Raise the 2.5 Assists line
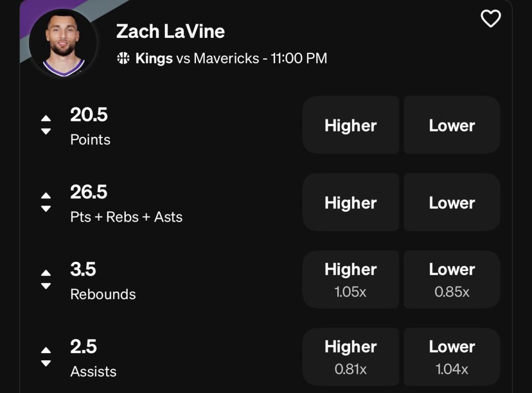532x393 pixels. click(x=46, y=350)
